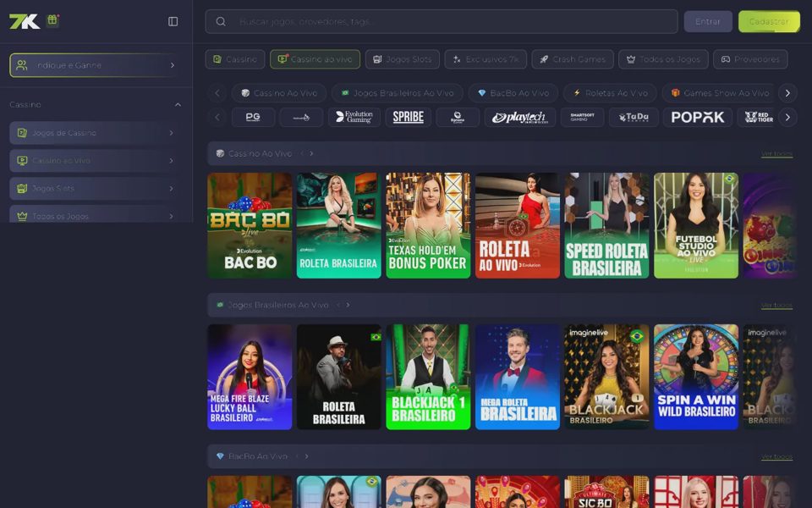The height and width of the screenshot is (508, 812).
Task: Select the Playtech provider logo
Action: click(x=520, y=117)
